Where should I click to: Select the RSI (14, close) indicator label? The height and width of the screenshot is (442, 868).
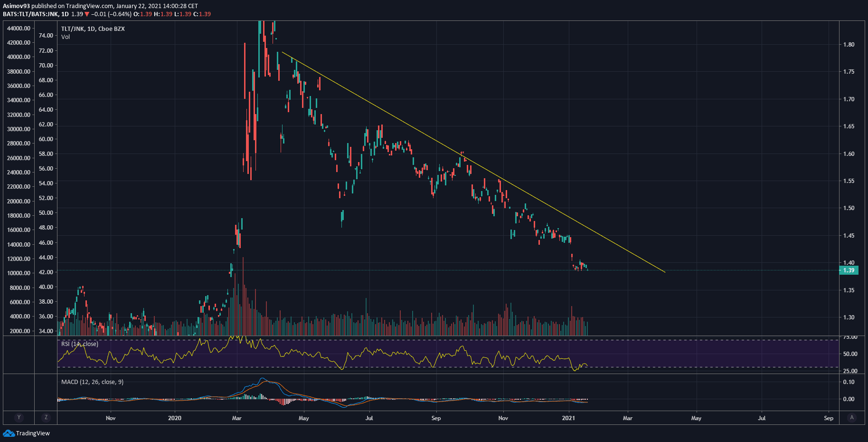(79, 344)
